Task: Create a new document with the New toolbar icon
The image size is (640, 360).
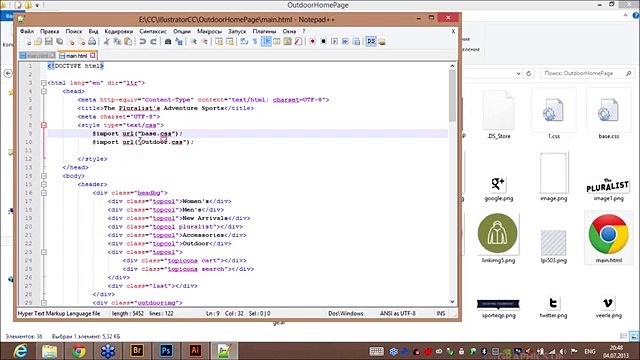Action: [x=28, y=42]
